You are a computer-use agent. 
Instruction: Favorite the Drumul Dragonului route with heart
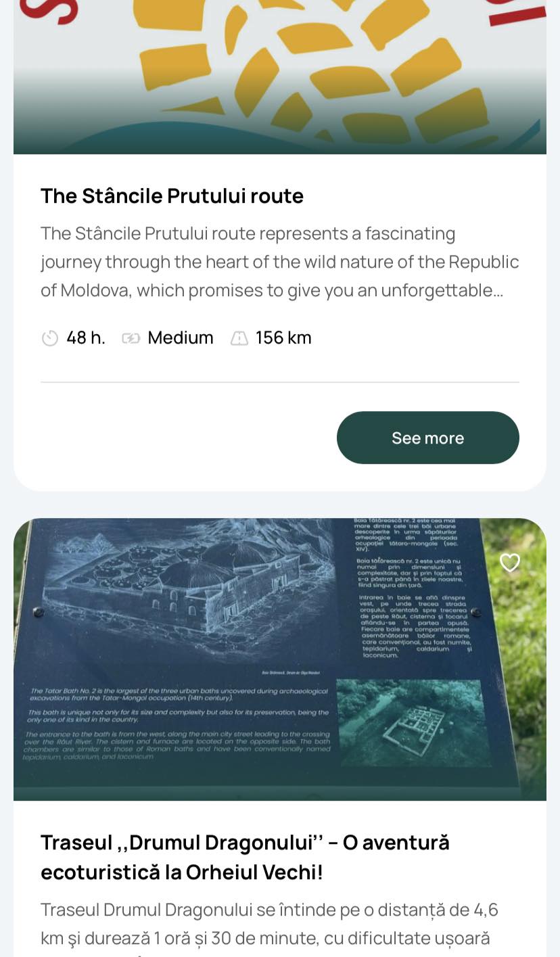(x=509, y=563)
